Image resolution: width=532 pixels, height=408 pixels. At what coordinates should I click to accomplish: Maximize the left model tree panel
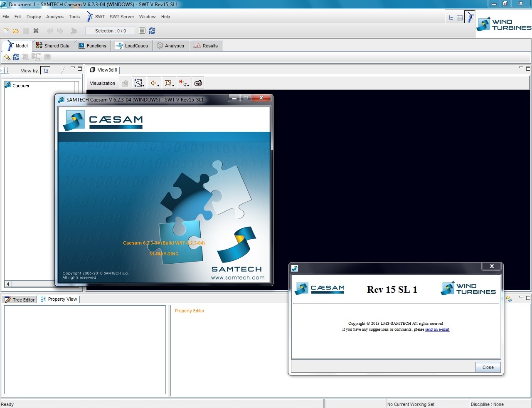coord(80,69)
